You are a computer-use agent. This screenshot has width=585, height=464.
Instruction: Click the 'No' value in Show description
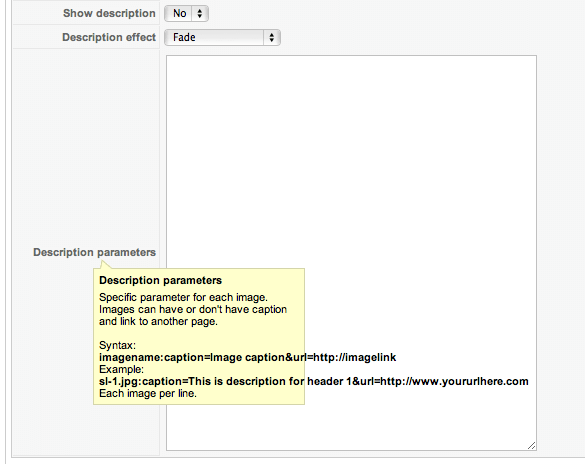pos(179,13)
